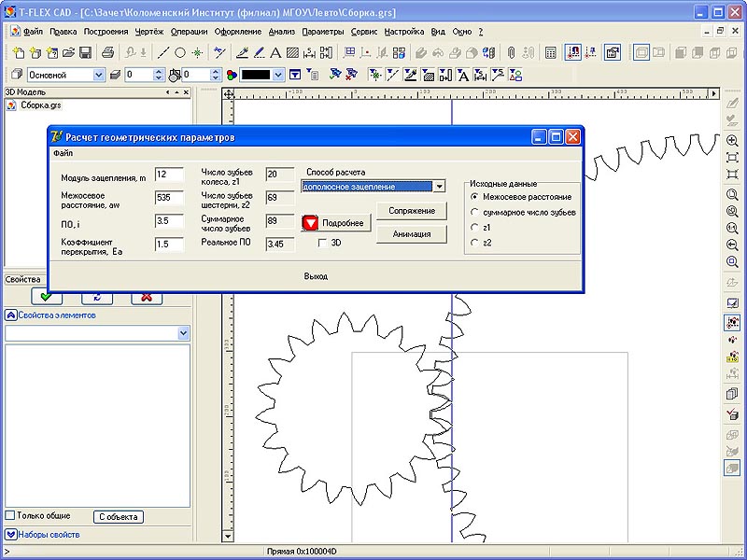Open the Файл menu in main window
The height and width of the screenshot is (560, 747).
33,32
